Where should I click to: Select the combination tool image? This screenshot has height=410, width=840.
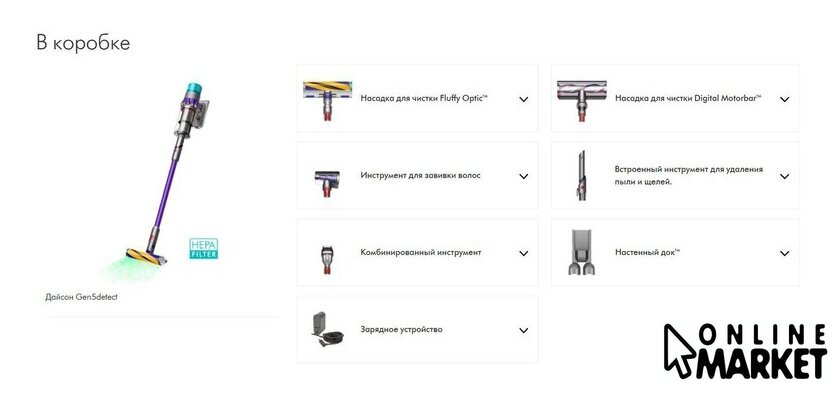tap(327, 260)
